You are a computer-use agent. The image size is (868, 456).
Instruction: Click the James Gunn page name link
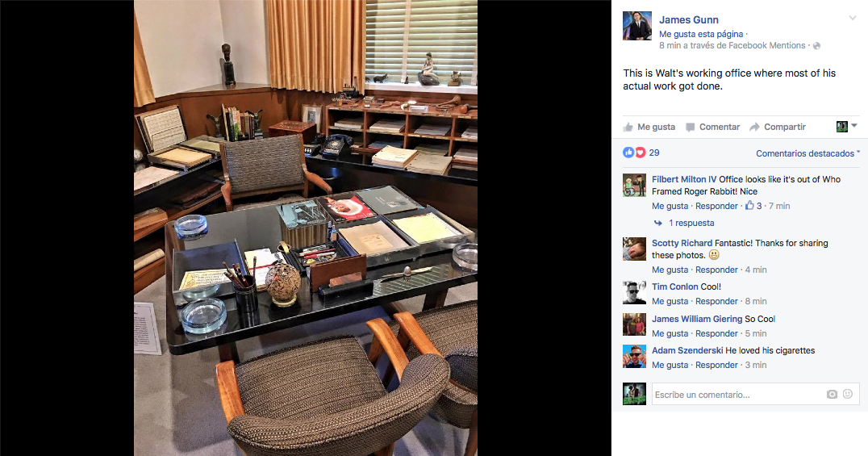tap(689, 20)
